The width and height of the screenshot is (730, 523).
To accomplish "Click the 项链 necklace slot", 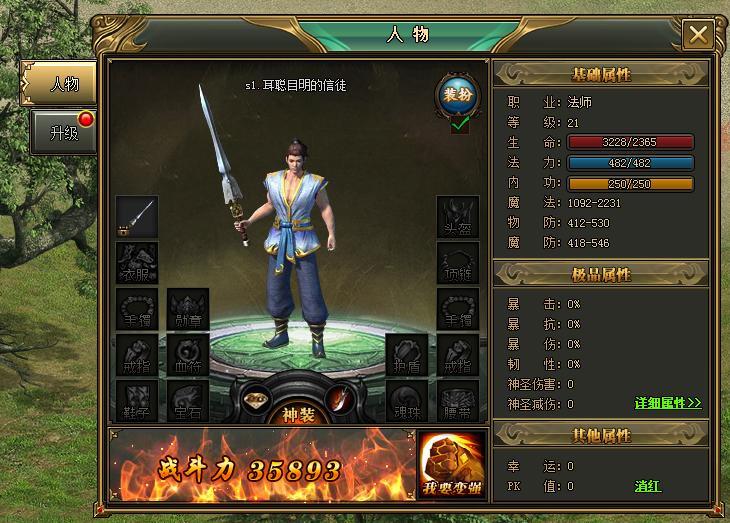I will (x=458, y=263).
